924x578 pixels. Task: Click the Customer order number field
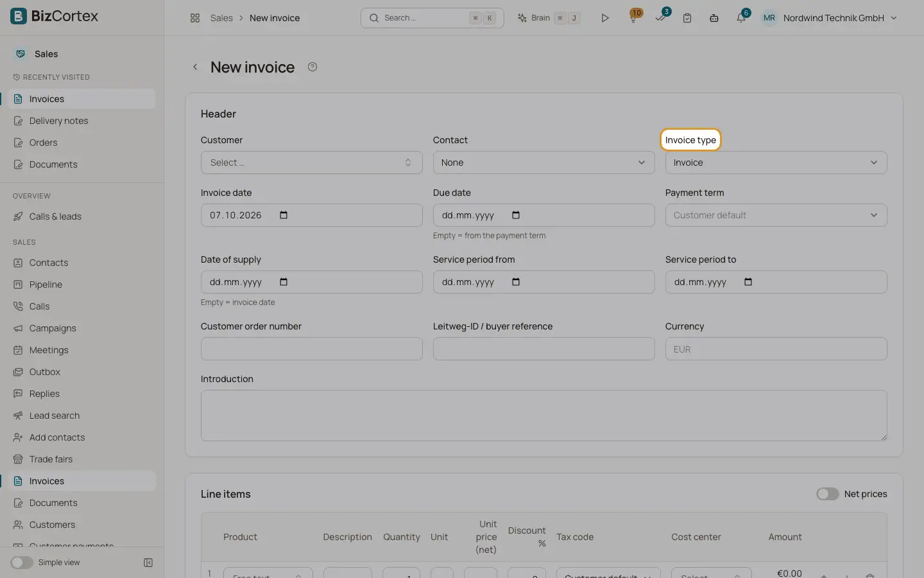[311, 349]
